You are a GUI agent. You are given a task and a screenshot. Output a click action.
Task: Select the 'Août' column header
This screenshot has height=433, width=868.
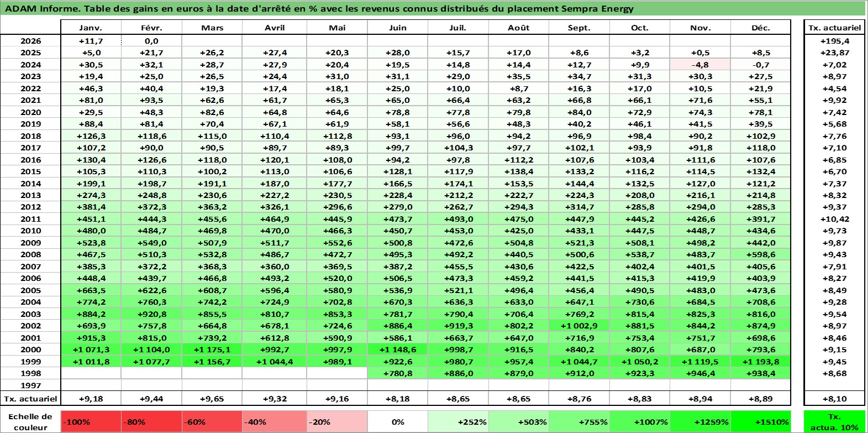click(x=518, y=28)
